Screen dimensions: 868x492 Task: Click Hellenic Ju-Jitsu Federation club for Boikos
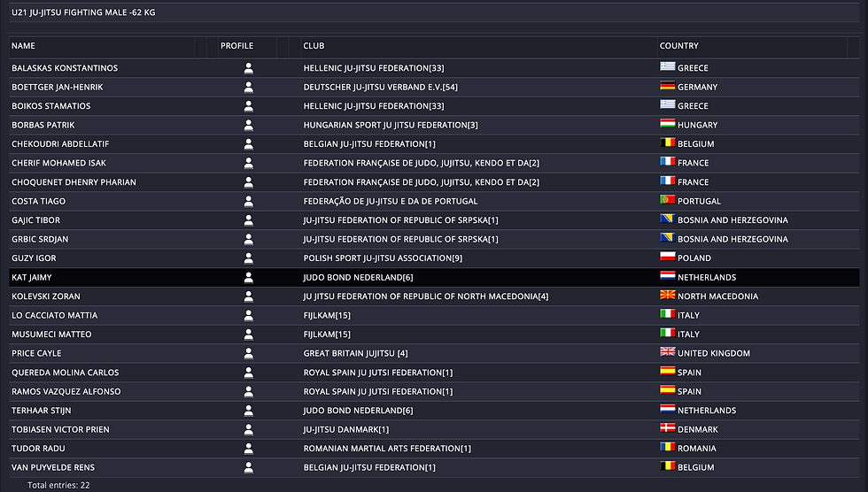(x=373, y=106)
